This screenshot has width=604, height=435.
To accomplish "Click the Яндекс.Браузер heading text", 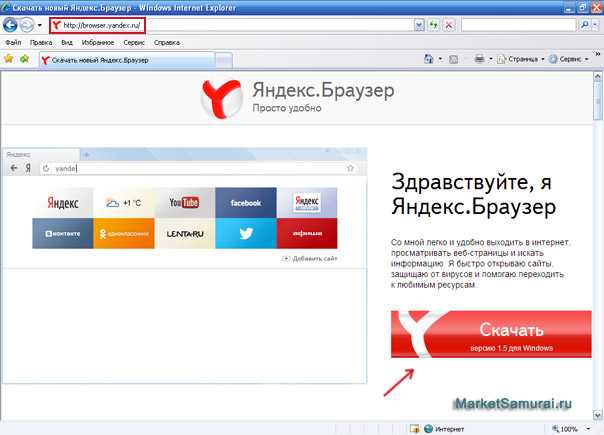I will tap(323, 91).
